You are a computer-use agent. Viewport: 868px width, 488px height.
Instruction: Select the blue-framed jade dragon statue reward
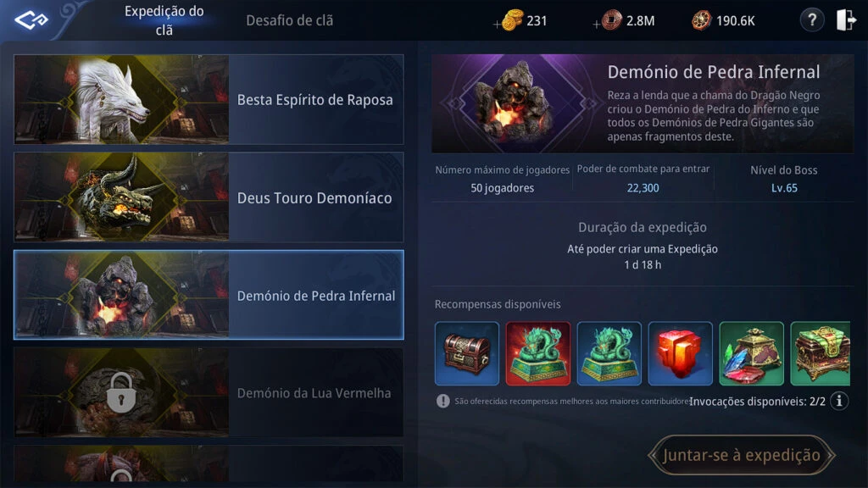click(x=609, y=353)
